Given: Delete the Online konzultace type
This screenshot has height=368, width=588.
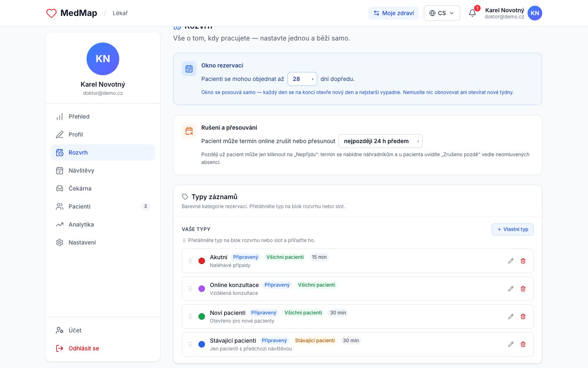Looking at the screenshot, I should [523, 289].
